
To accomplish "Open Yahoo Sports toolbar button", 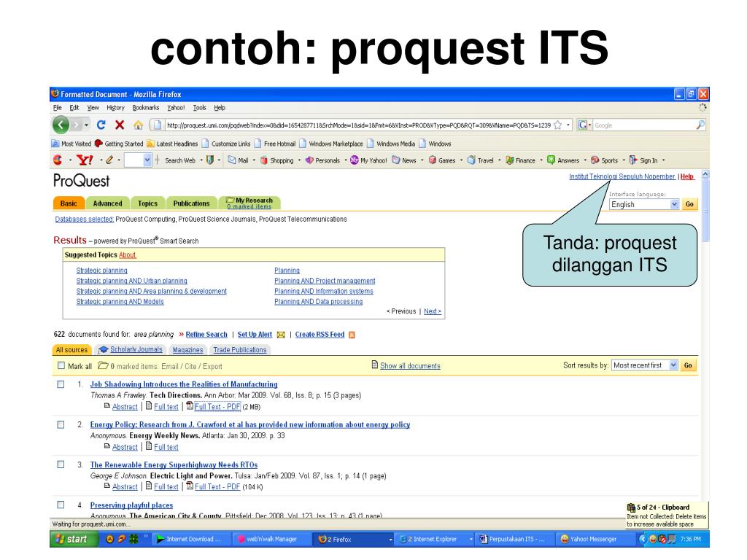I will click(x=604, y=160).
